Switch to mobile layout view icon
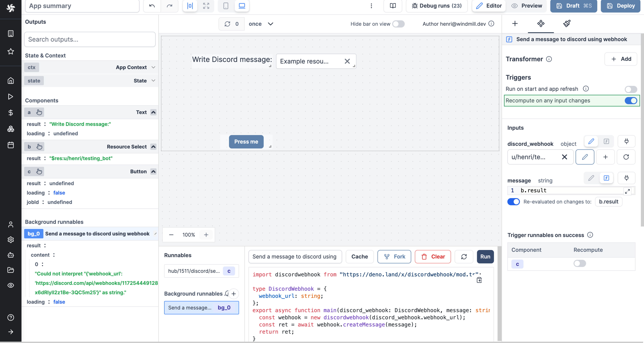Viewport: 644px width, 343px height. tap(226, 6)
